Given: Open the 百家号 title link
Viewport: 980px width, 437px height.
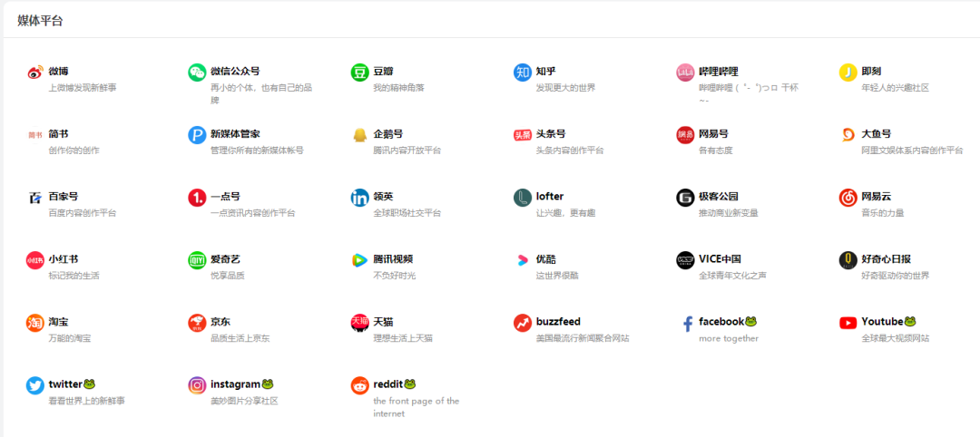Looking at the screenshot, I should [64, 197].
